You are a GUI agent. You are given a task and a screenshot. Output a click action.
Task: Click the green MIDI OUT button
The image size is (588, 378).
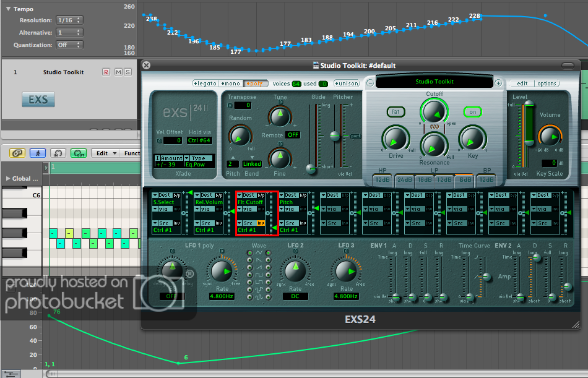(79, 153)
